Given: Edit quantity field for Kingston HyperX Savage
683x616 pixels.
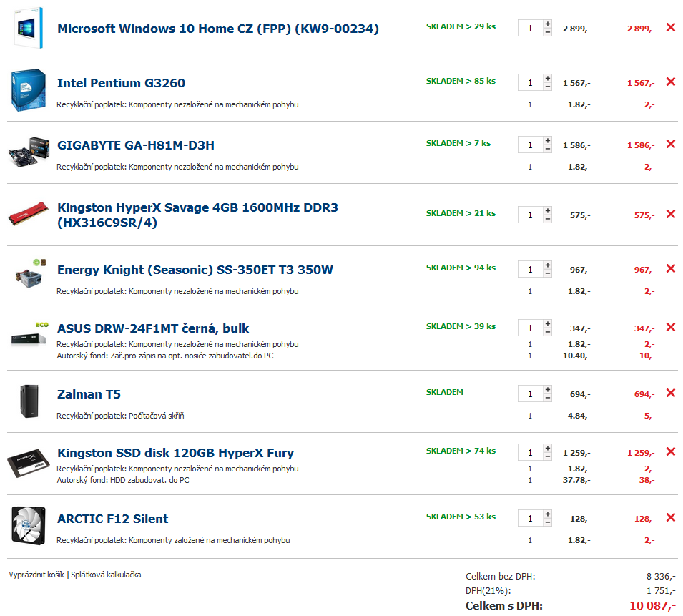Looking at the screenshot, I should pos(530,215).
